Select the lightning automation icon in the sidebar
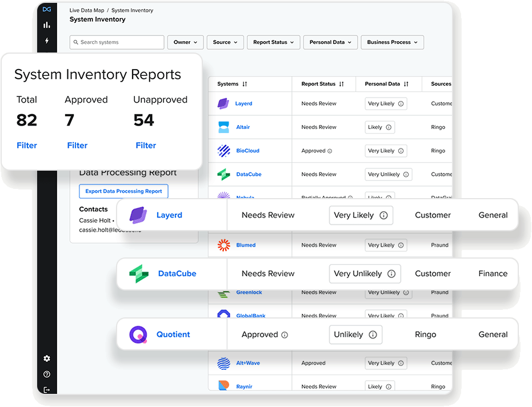 point(47,40)
